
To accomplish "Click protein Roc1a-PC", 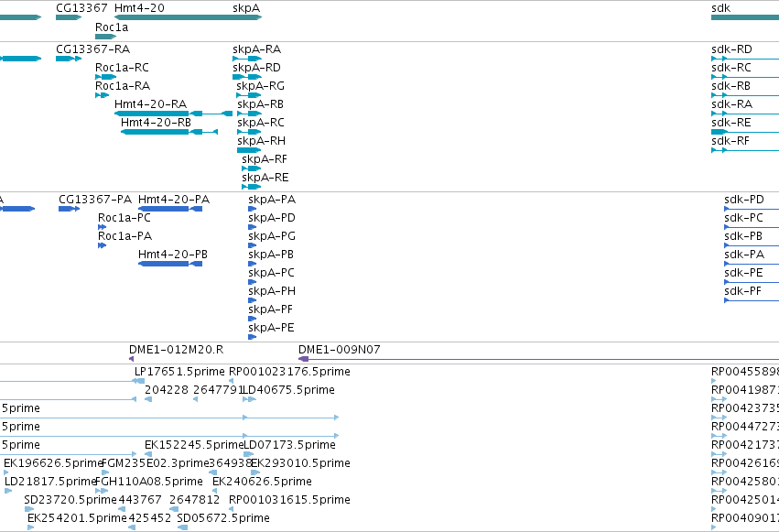I will click(124, 218).
